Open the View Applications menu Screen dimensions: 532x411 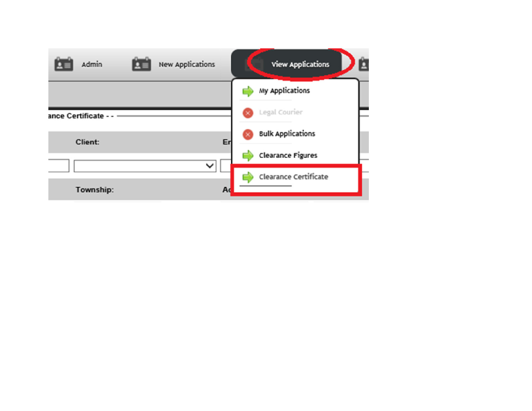coord(300,64)
